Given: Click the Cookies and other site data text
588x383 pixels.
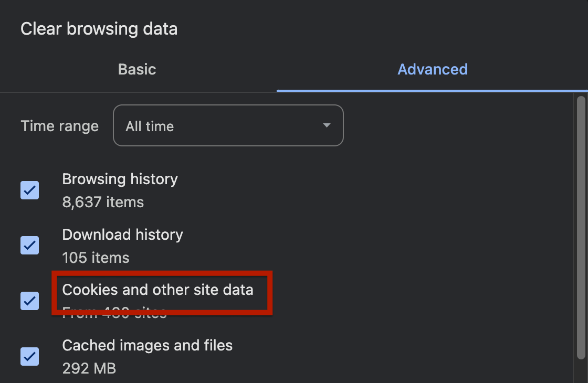Looking at the screenshot, I should coord(157,290).
